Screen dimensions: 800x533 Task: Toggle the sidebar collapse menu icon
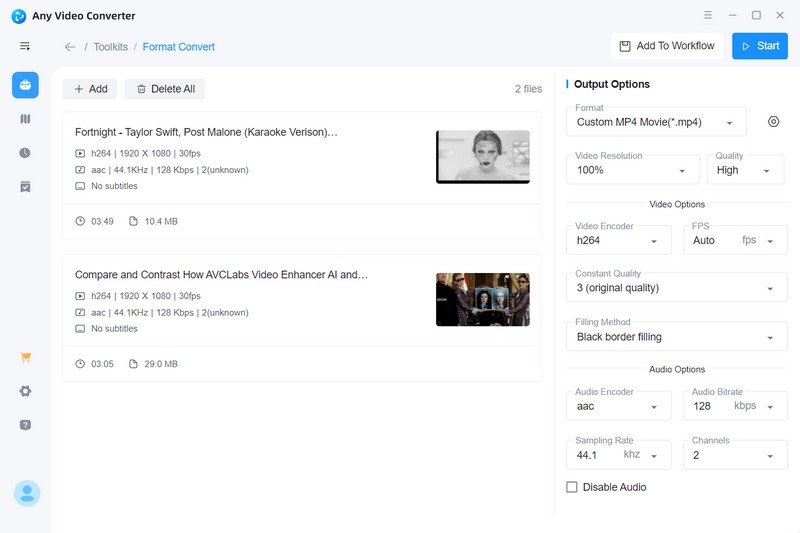[24, 46]
